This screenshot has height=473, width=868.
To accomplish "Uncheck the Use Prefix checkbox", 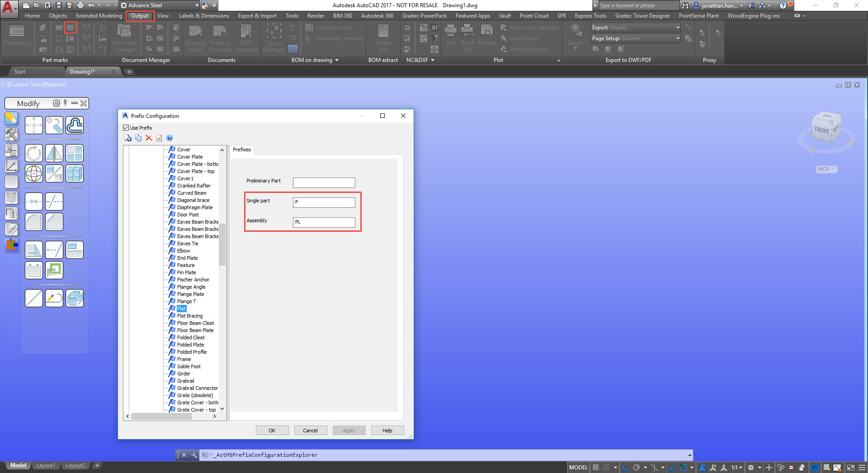I will (x=126, y=128).
